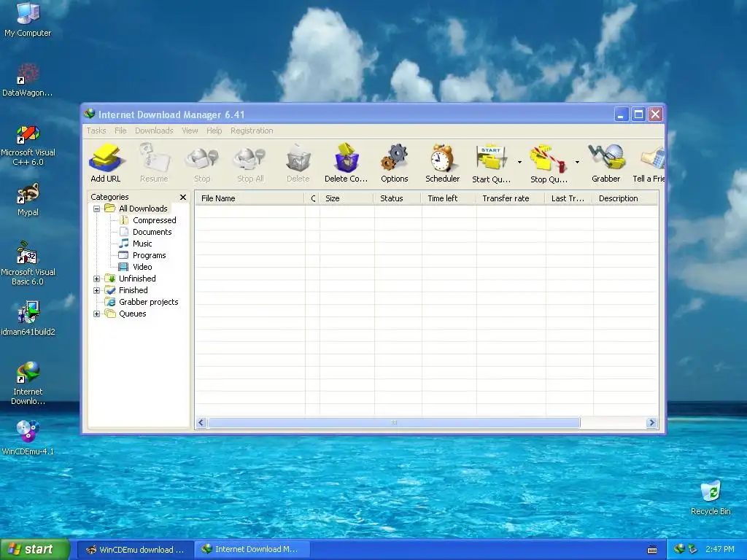This screenshot has width=747, height=560.
Task: Close the Categories panel
Action: (183, 197)
